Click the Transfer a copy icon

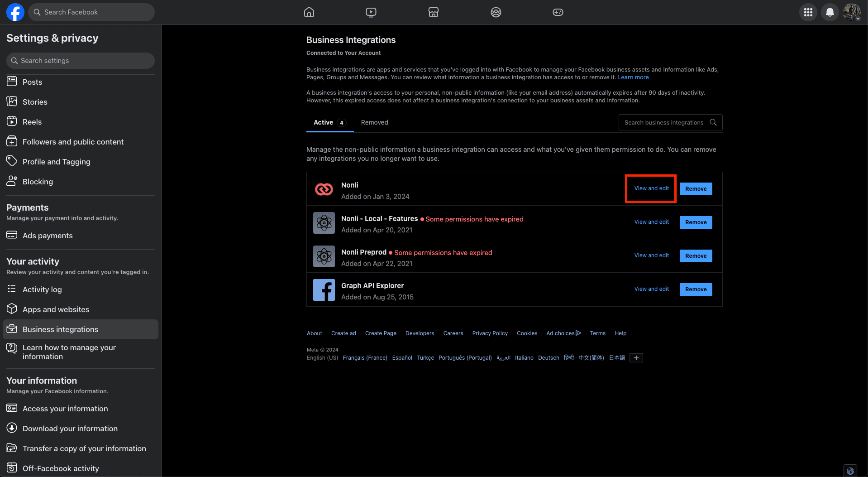[12, 448]
